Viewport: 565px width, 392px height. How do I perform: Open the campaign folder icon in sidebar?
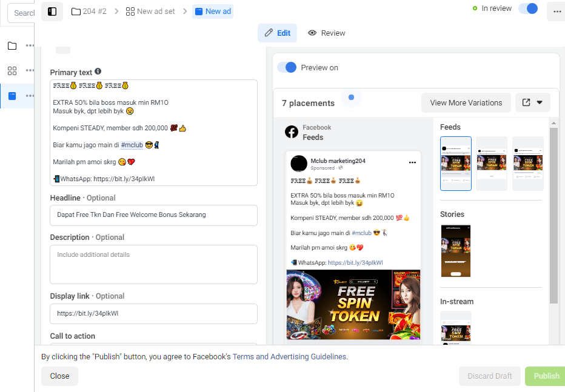click(x=12, y=45)
